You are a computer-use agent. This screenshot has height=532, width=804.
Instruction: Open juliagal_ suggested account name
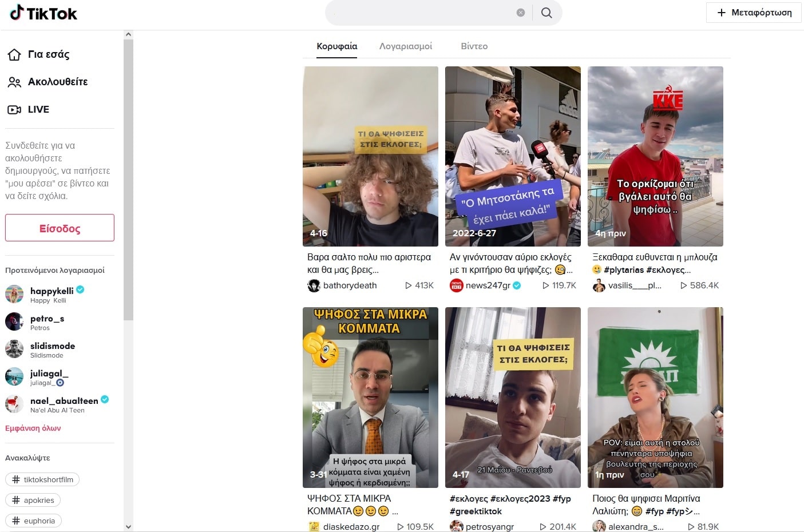pos(49,373)
